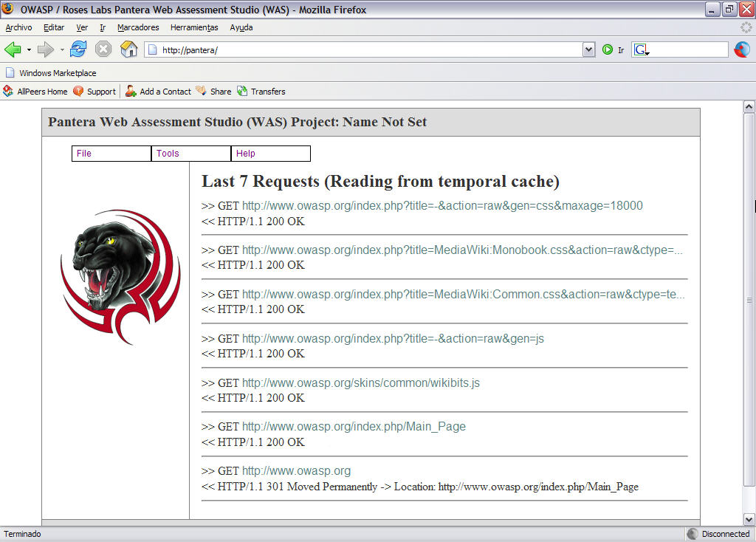The height and width of the screenshot is (542, 756).
Task: Open the action=raw&gen=js request link
Action: (393, 339)
